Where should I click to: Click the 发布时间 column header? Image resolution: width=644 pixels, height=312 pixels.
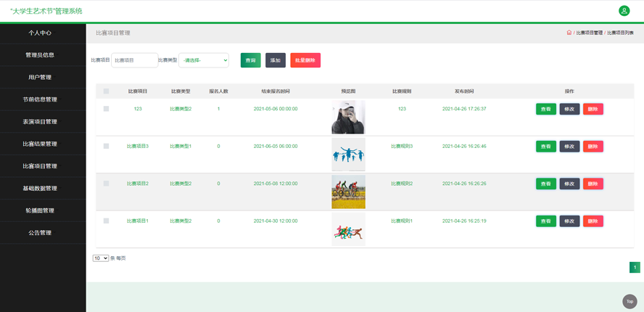(464, 91)
